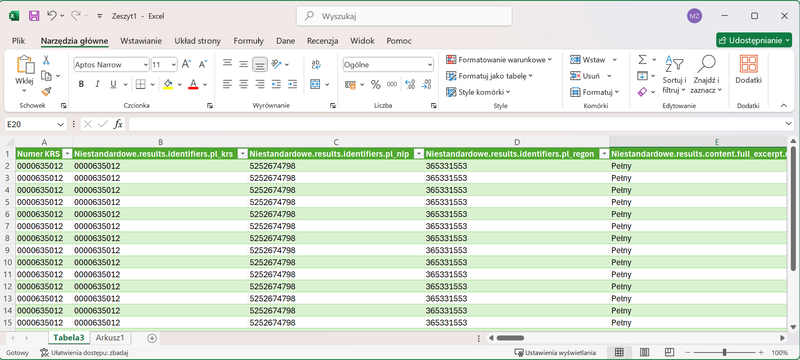This screenshot has height=360, width=800.
Task: Apply thousands separator 000 format
Action: pos(392,84)
